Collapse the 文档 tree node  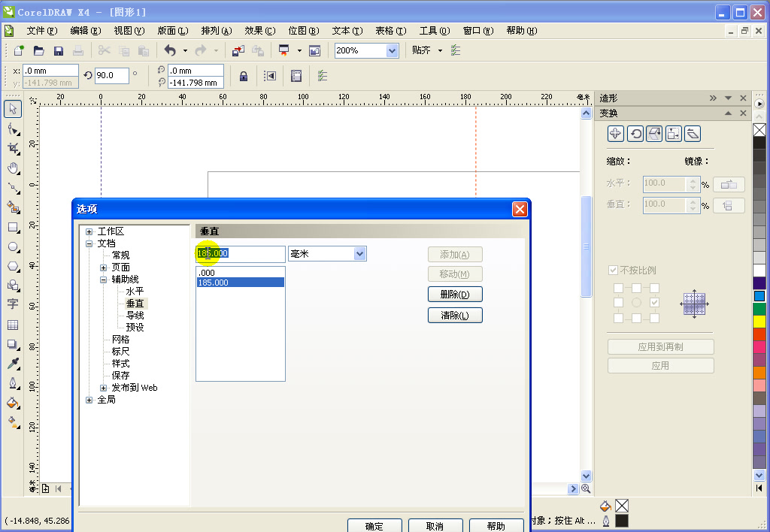click(x=89, y=243)
